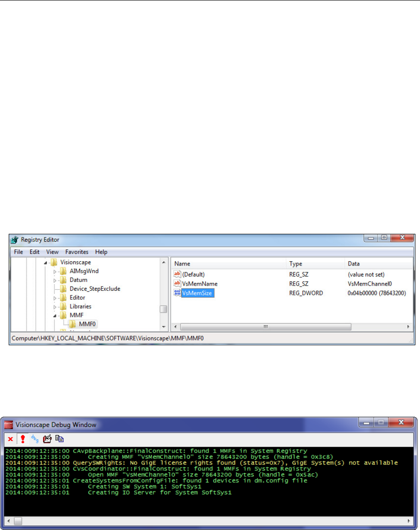Image resolution: width=420 pixels, height=530 pixels.
Task: Click the Visionscape folder icon in tree
Action: (x=54, y=262)
